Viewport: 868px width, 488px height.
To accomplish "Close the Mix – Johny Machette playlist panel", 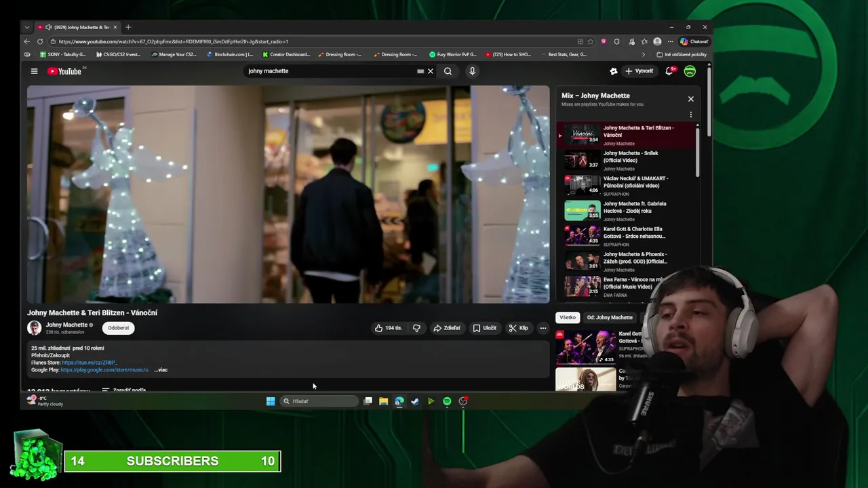I will click(x=690, y=99).
